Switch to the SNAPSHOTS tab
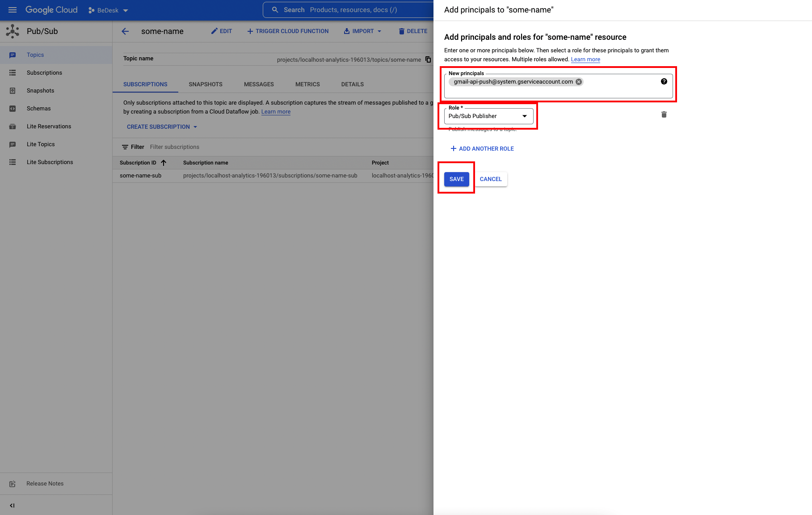Image resolution: width=812 pixels, height=515 pixels. pyautogui.click(x=206, y=84)
